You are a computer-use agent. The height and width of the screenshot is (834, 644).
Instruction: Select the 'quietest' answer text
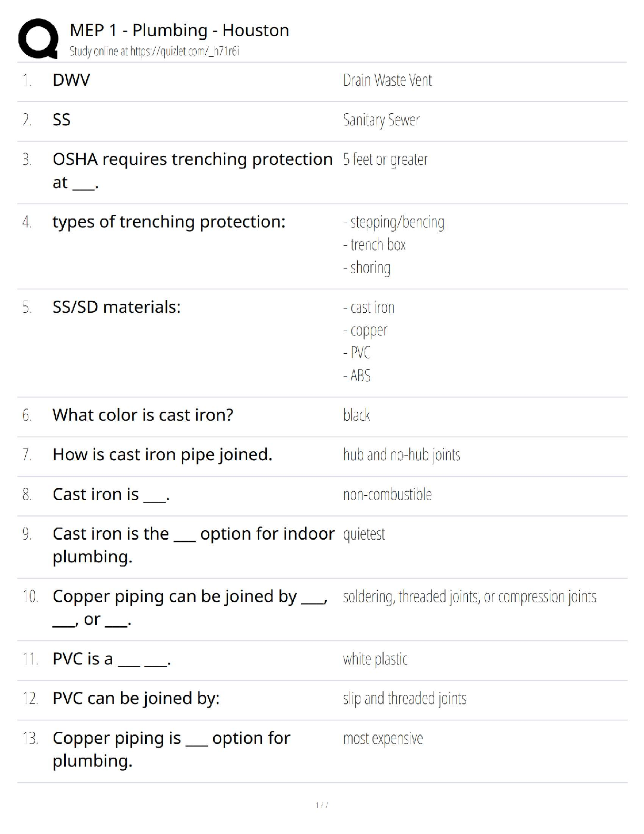pyautogui.click(x=364, y=534)
